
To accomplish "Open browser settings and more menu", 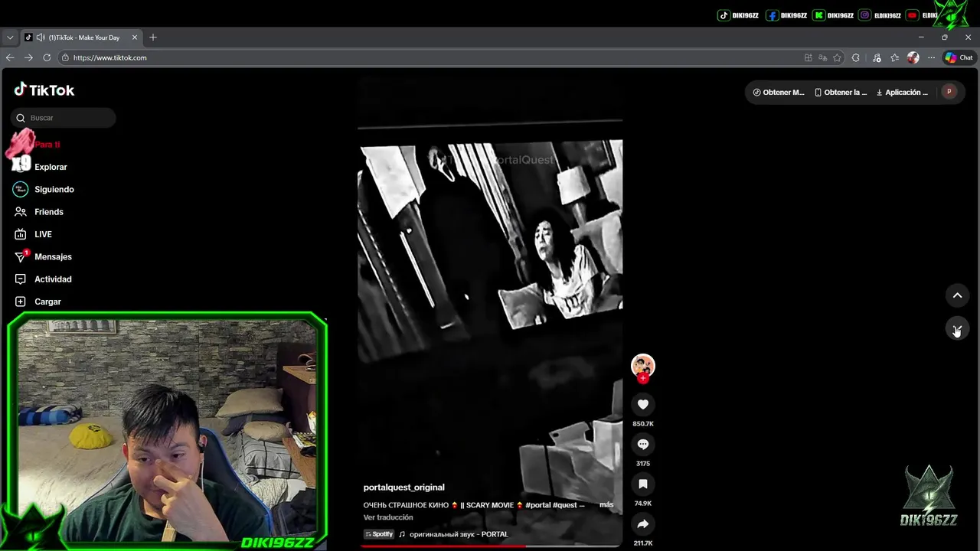I will click(x=931, y=57).
